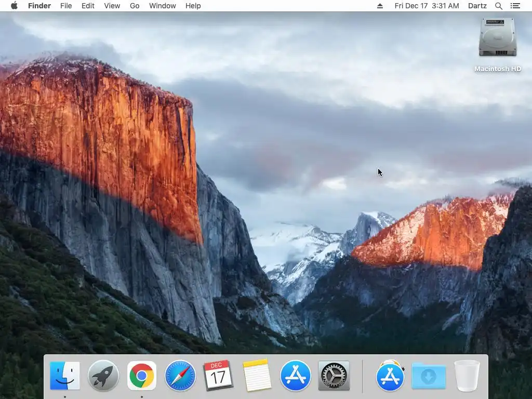Open the View menu
This screenshot has height=399, width=532.
(x=112, y=6)
